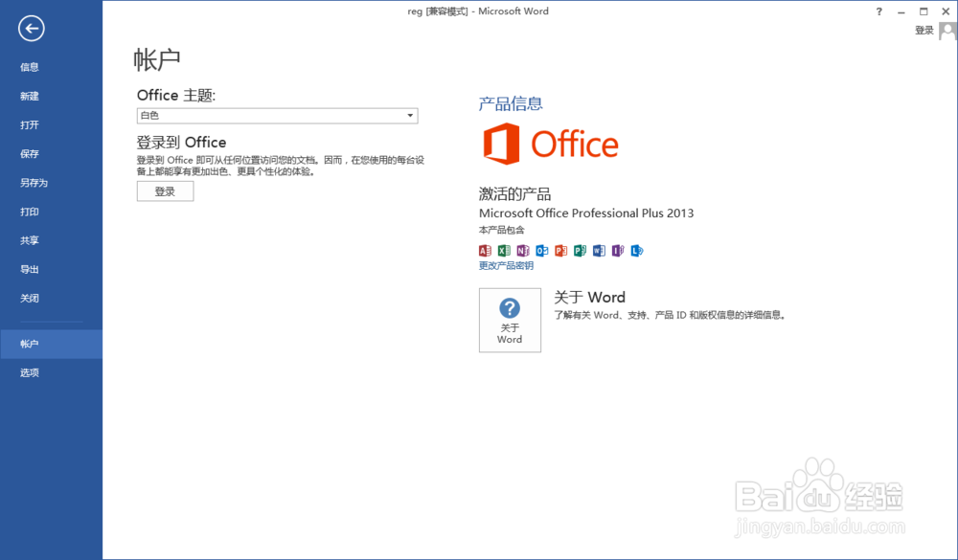Image resolution: width=958 pixels, height=560 pixels.
Task: Click the InfoPath icon
Action: (616, 250)
